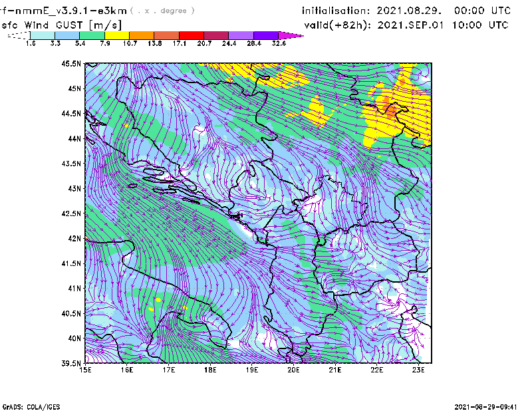Click the legend value 24.4
The height and width of the screenshot is (411, 532).
pos(229,43)
